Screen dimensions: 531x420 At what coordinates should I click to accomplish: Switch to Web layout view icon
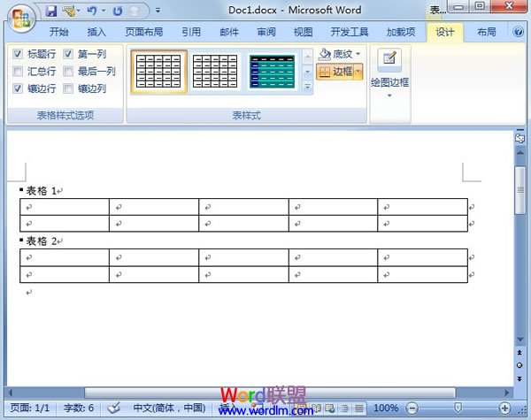(x=329, y=409)
